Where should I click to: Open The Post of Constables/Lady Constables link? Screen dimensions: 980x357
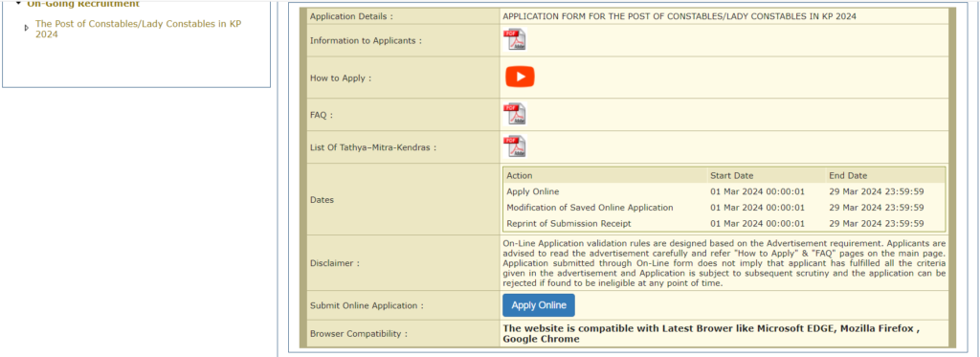coord(138,29)
